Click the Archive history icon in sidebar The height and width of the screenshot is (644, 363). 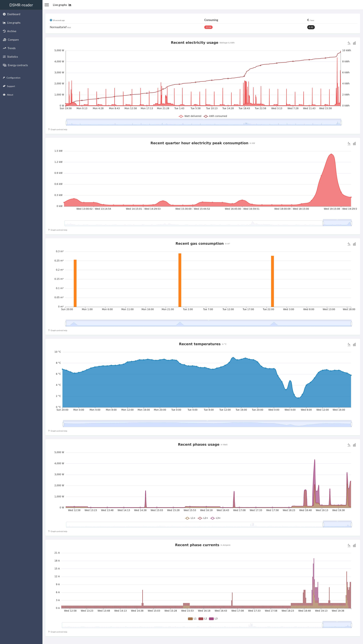point(4,31)
